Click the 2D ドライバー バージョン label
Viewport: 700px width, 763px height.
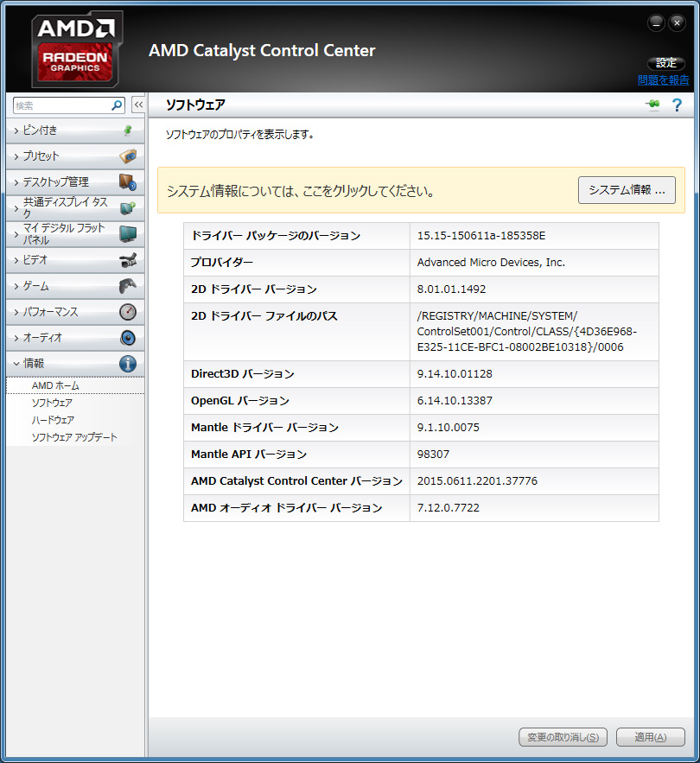coord(253,289)
